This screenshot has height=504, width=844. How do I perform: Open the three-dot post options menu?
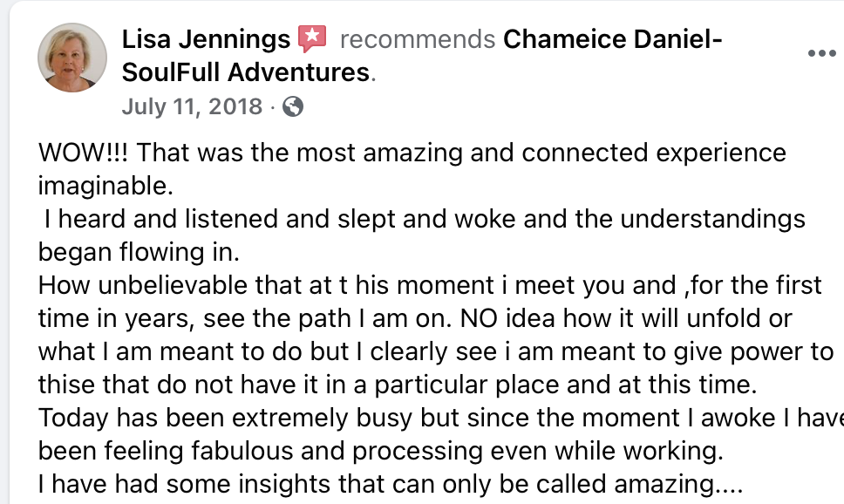(x=822, y=53)
